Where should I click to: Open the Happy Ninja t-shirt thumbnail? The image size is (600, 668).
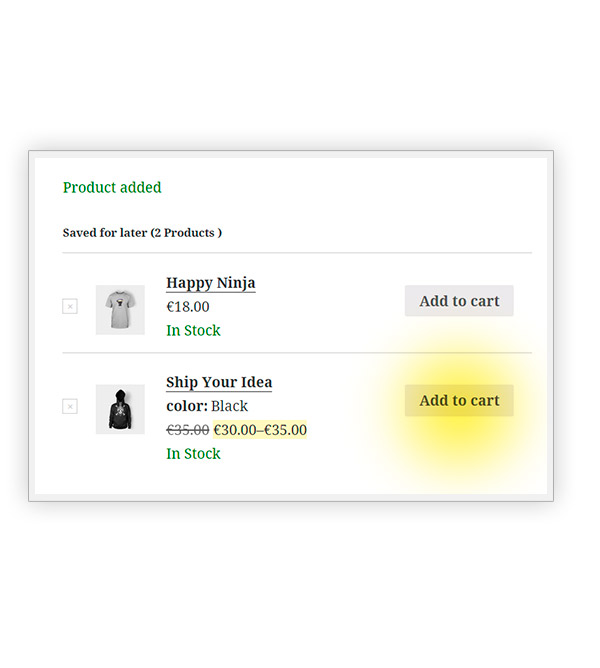(x=120, y=309)
